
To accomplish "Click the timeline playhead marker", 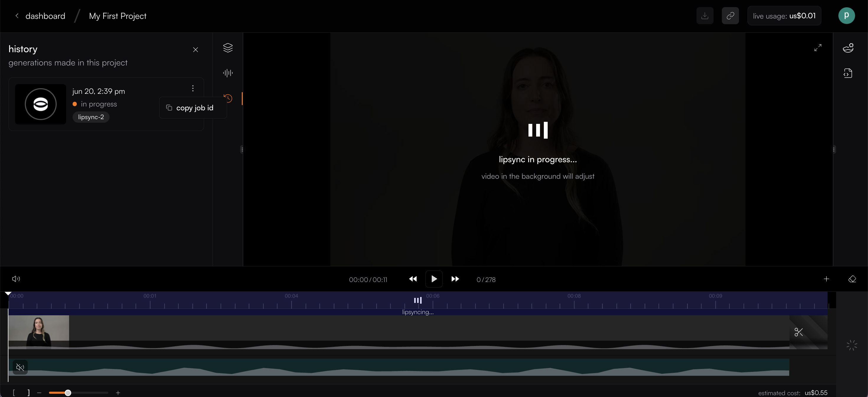I will pos(8,294).
